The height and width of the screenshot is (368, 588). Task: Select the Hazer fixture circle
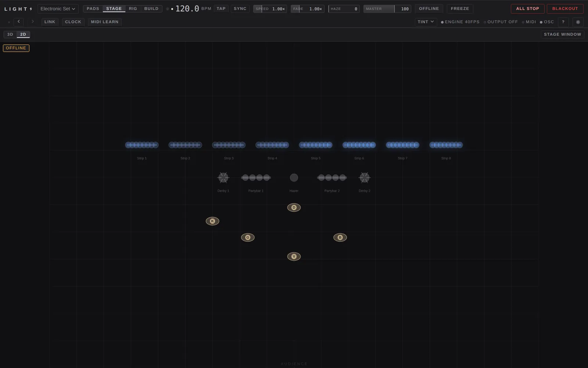point(294,177)
